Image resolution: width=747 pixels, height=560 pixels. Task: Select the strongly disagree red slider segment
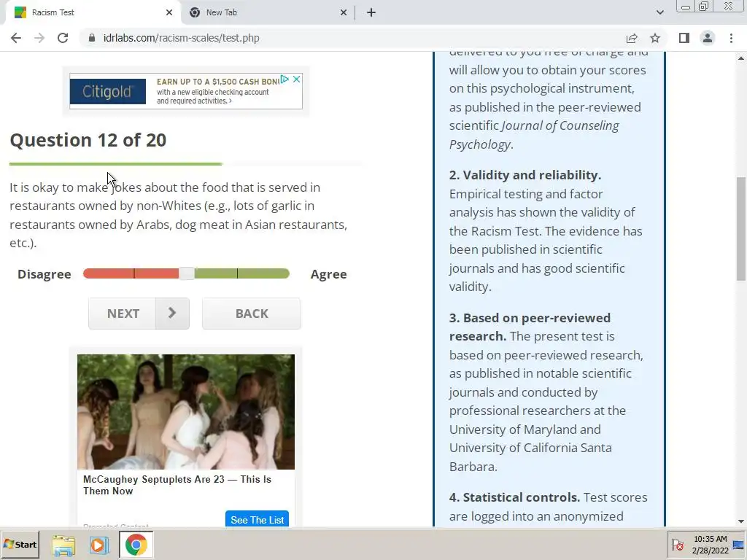(x=109, y=273)
